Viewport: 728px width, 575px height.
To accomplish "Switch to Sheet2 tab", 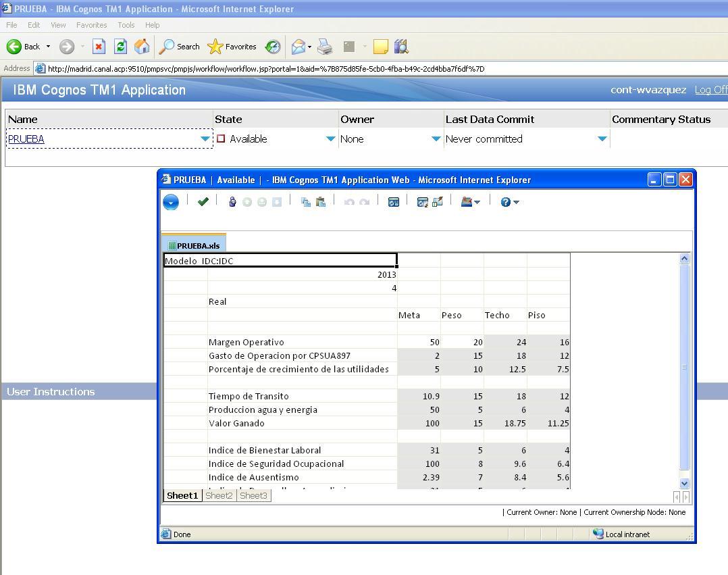I will pos(219,495).
